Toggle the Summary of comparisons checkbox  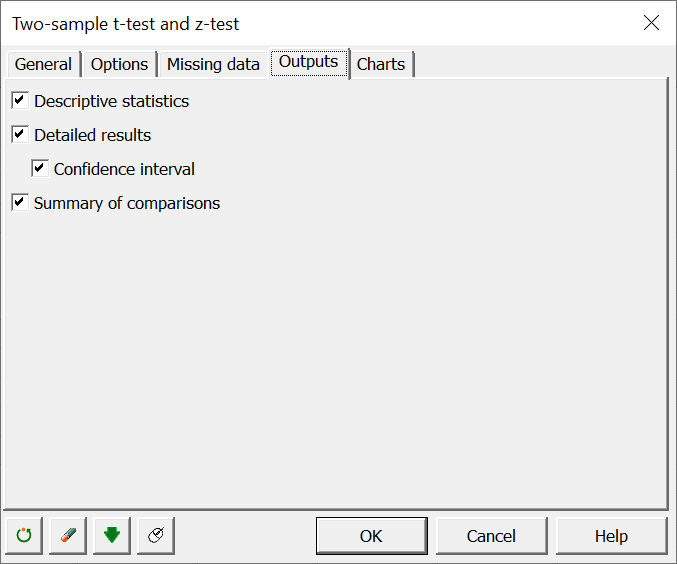click(x=20, y=203)
